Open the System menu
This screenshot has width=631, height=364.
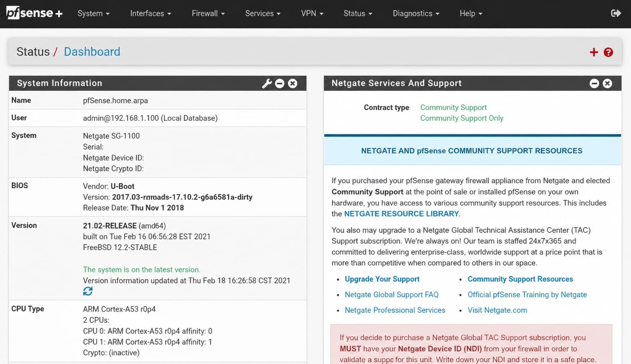(94, 13)
